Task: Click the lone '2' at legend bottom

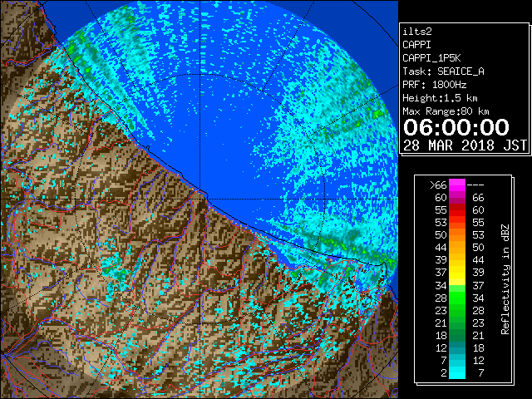Action: coord(444,373)
